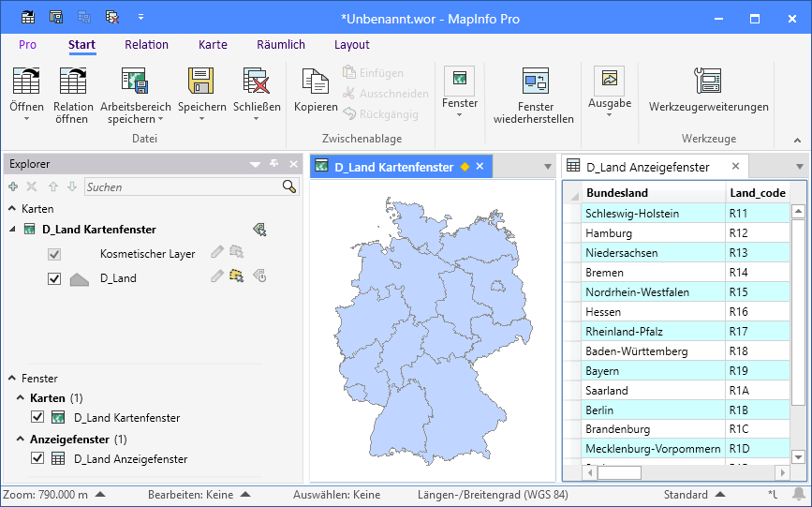The height and width of the screenshot is (507, 812).
Task: Click map options icon beside D_Land Kartenfenster
Action: point(259,230)
